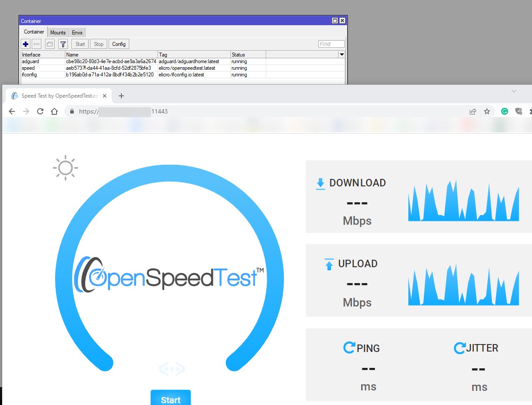Click the tag adguard/adguardhome:latest
Image resolution: width=532 pixels, height=405 pixels.
189,61
